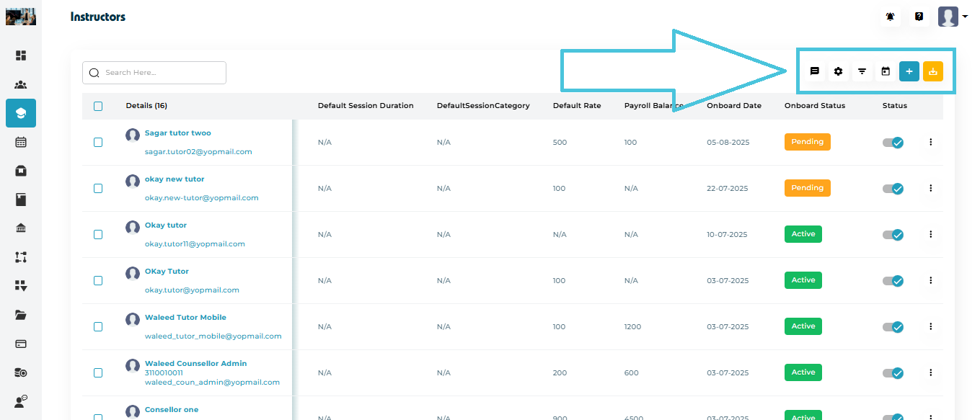Screen dimensions: 980x420
Task: Open three-dot menu for Okay tutor row
Action: point(930,234)
